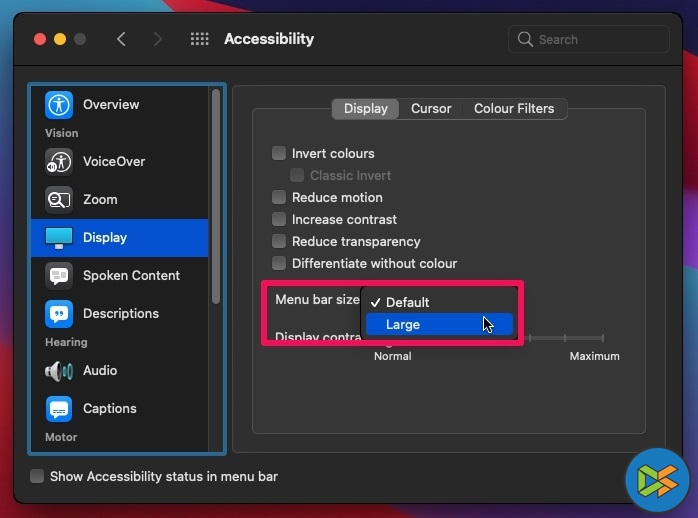The height and width of the screenshot is (518, 698).
Task: Click the Display contrast slider track
Action: click(565, 339)
